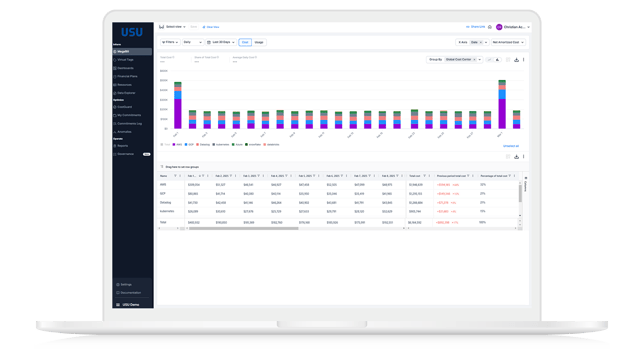Click the notification bell icon

coord(490,27)
